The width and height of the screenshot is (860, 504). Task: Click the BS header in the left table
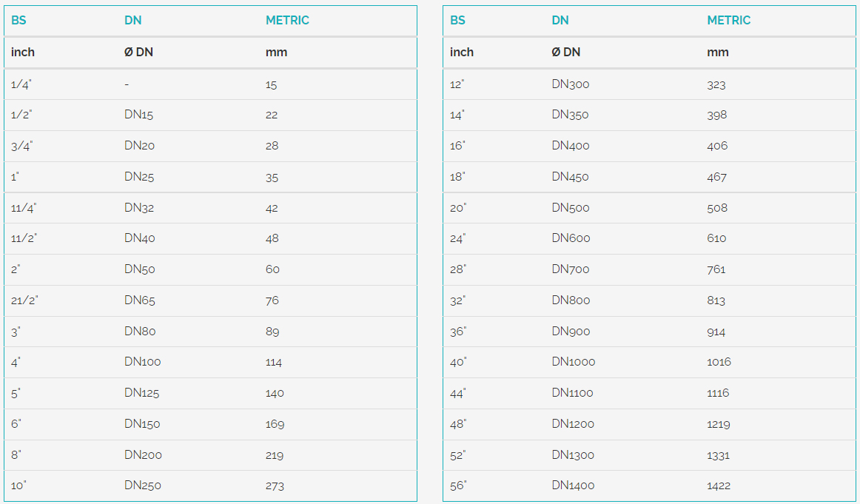pos(19,21)
